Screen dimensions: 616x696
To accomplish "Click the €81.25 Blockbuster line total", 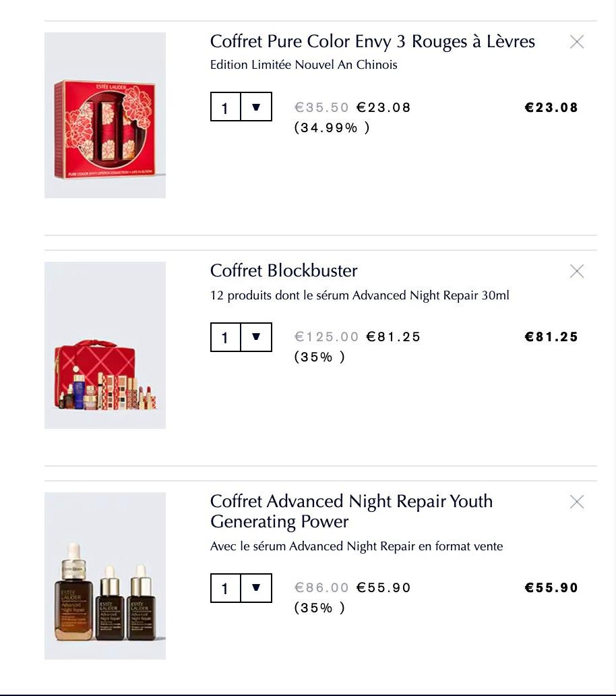I will [551, 337].
